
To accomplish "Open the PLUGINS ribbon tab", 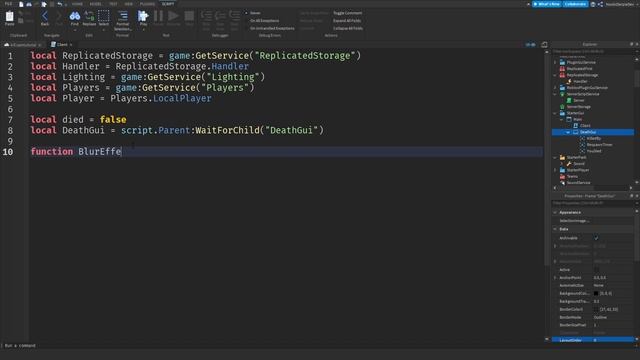I will click(x=147, y=4).
